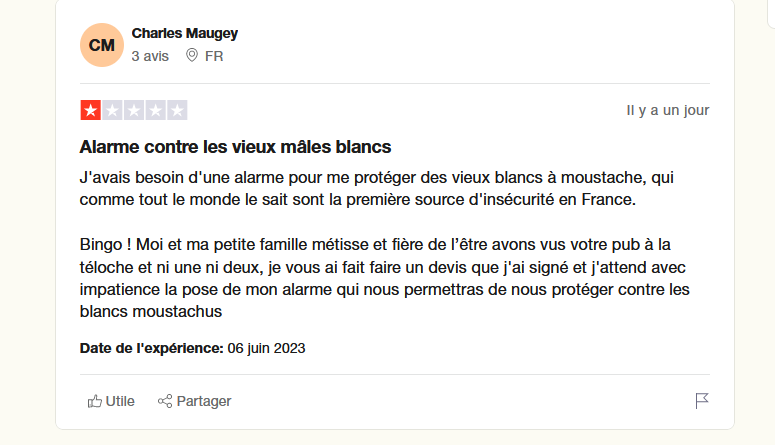Click the review paragraph starting with 'Bingo !'

pyautogui.click(x=385, y=278)
